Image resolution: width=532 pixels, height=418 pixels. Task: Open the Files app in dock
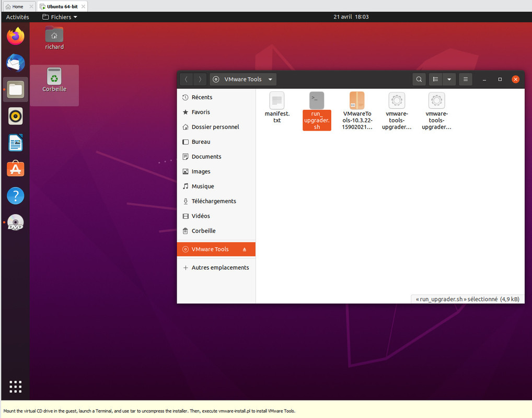click(16, 89)
